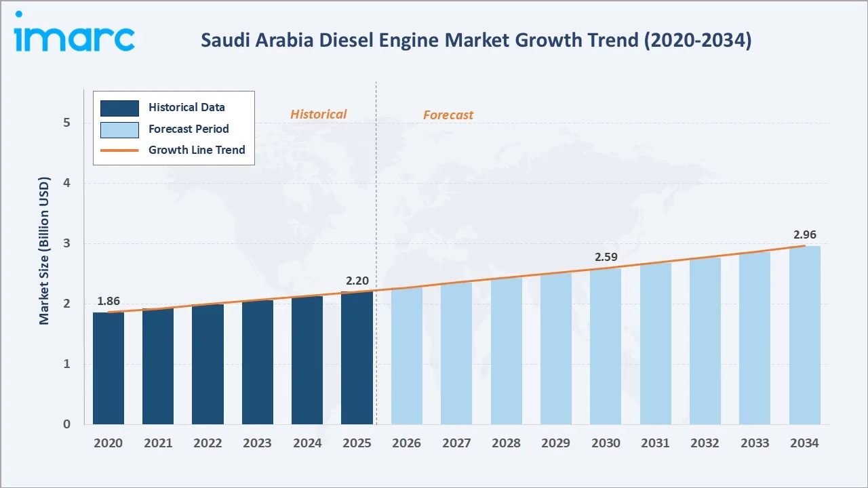The image size is (868, 488).
Task: Select the 'Historical Data' legend label
Action: (186, 107)
